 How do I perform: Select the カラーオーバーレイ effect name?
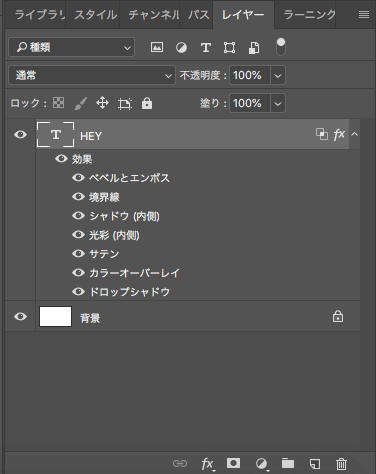point(135,273)
